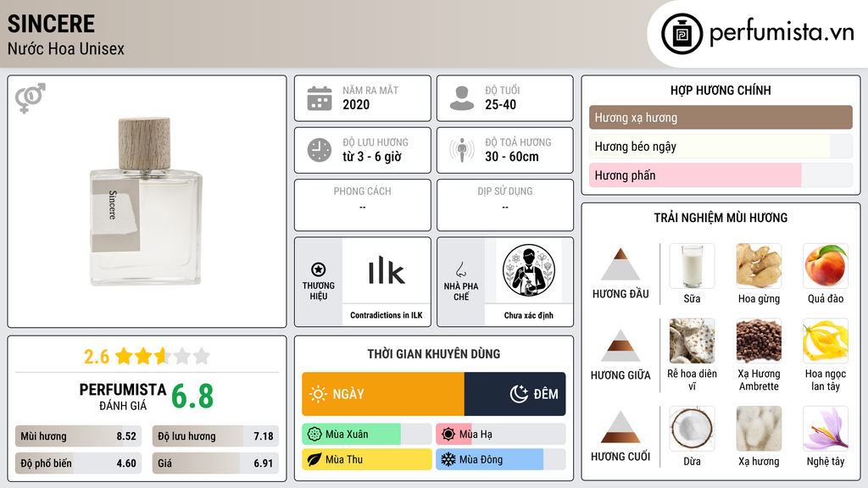The height and width of the screenshot is (488, 868).
Task: Click the Mùi hương 8.52 score bar
Action: point(79,436)
